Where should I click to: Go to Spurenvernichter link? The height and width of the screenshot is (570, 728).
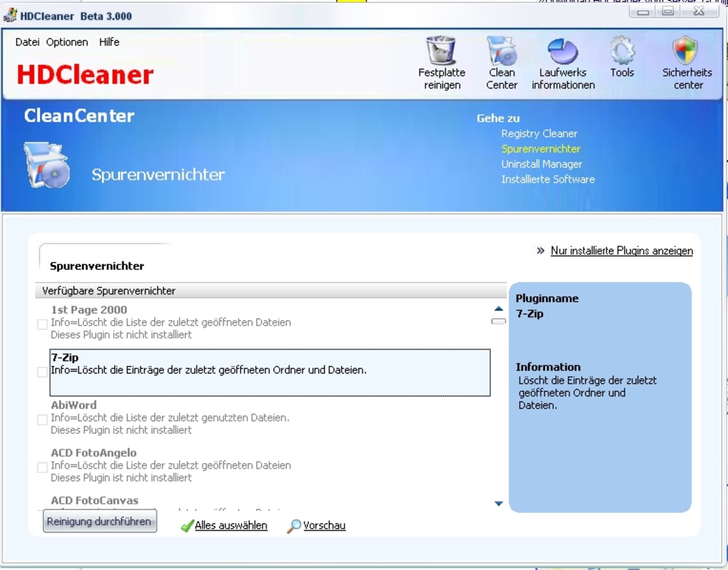pyautogui.click(x=541, y=149)
